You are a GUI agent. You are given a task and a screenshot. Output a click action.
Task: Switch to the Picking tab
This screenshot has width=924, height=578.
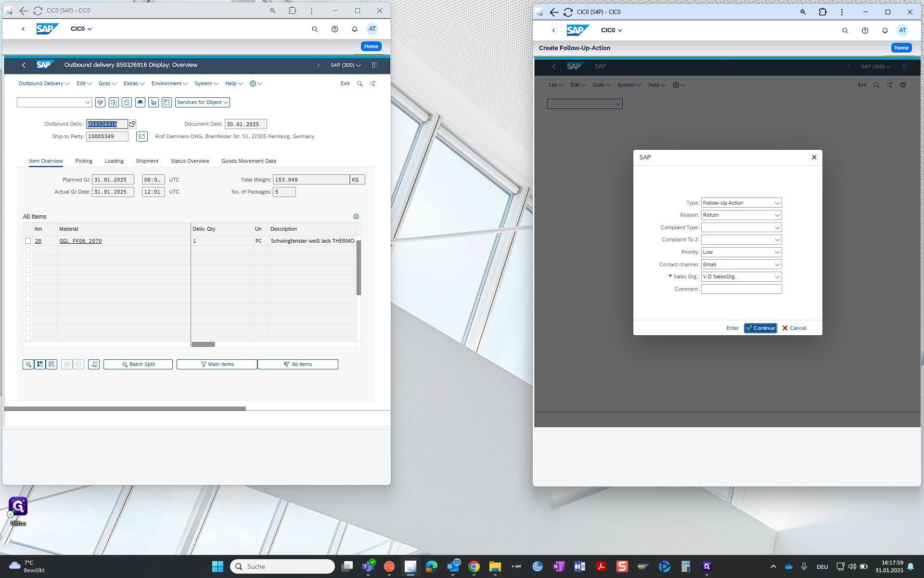point(84,161)
